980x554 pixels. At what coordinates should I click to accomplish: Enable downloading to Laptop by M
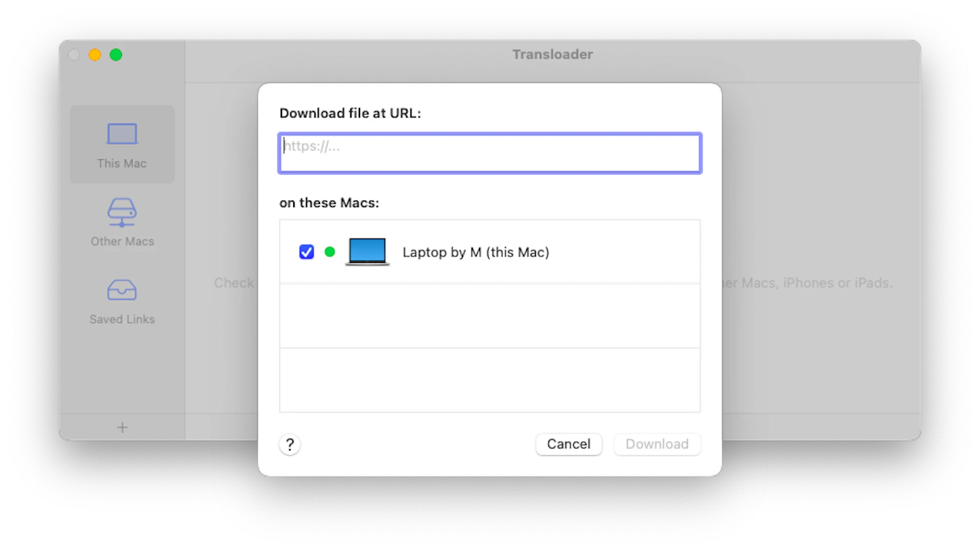tap(306, 251)
